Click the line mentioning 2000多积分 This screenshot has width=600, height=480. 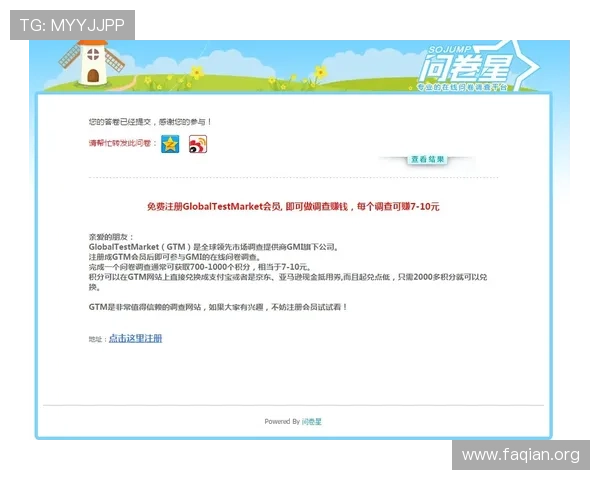tap(288, 282)
